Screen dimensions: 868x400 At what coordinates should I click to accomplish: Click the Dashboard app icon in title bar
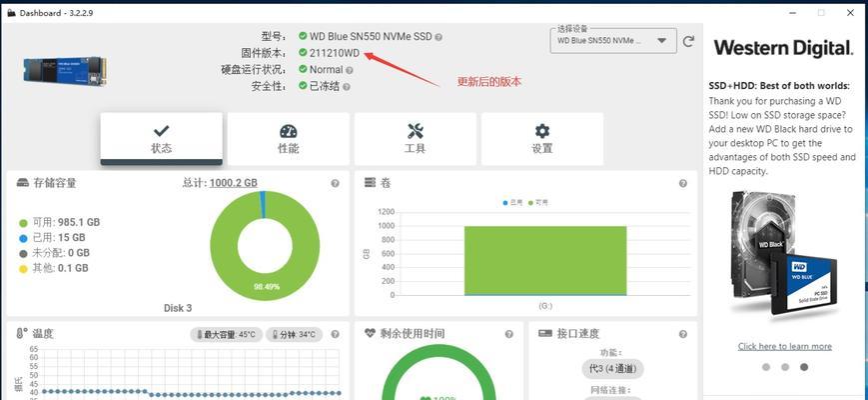click(12, 13)
